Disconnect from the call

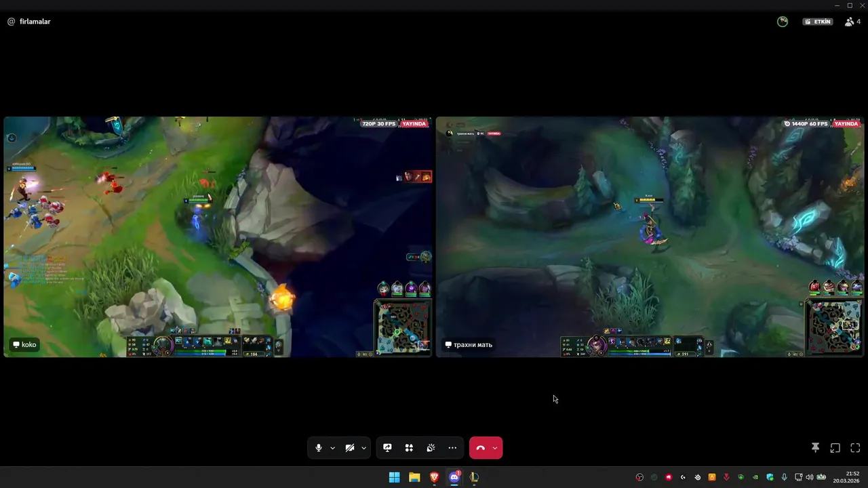pyautogui.click(x=480, y=448)
